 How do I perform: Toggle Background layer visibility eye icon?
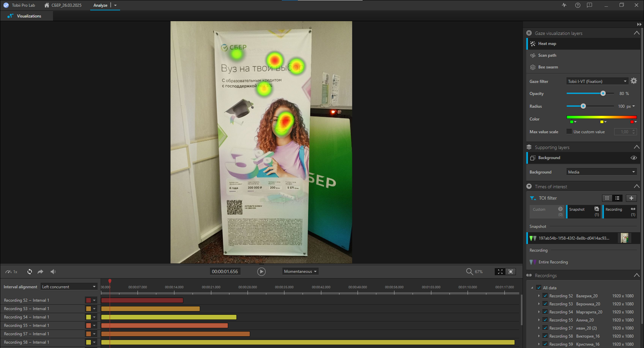coord(634,158)
